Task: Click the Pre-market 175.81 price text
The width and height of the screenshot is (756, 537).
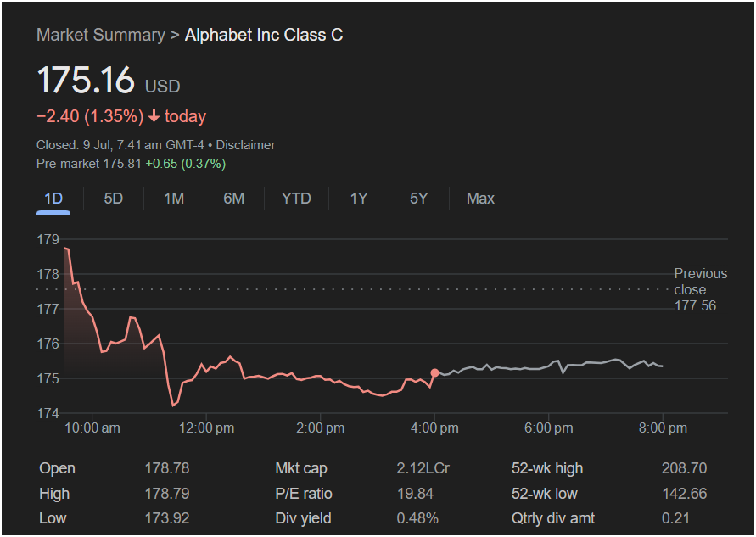Action: click(88, 163)
